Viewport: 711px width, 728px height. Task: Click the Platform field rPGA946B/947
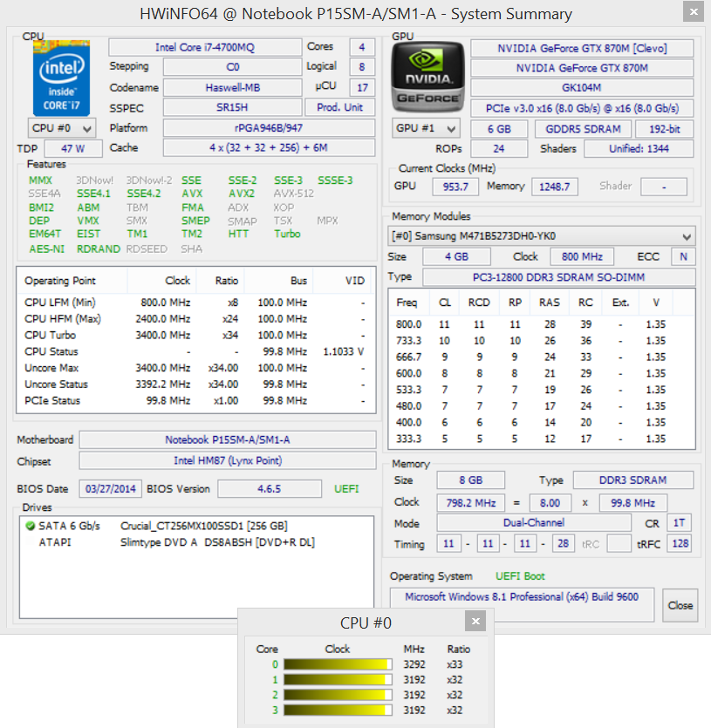(269, 128)
